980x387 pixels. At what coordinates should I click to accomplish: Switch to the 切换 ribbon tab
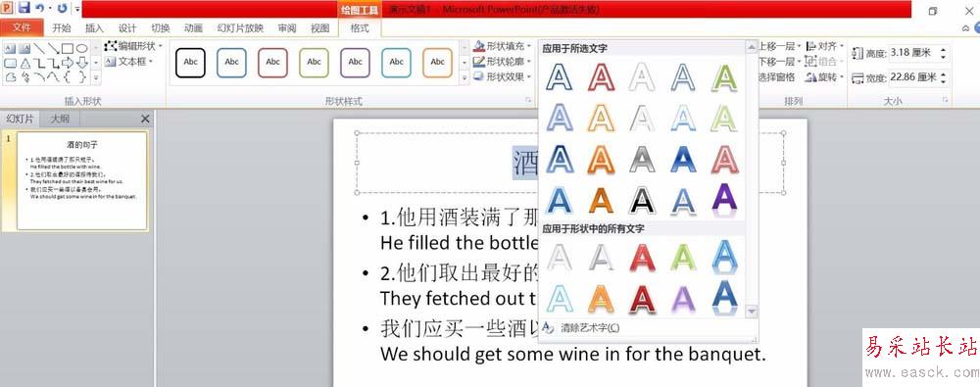point(161,28)
